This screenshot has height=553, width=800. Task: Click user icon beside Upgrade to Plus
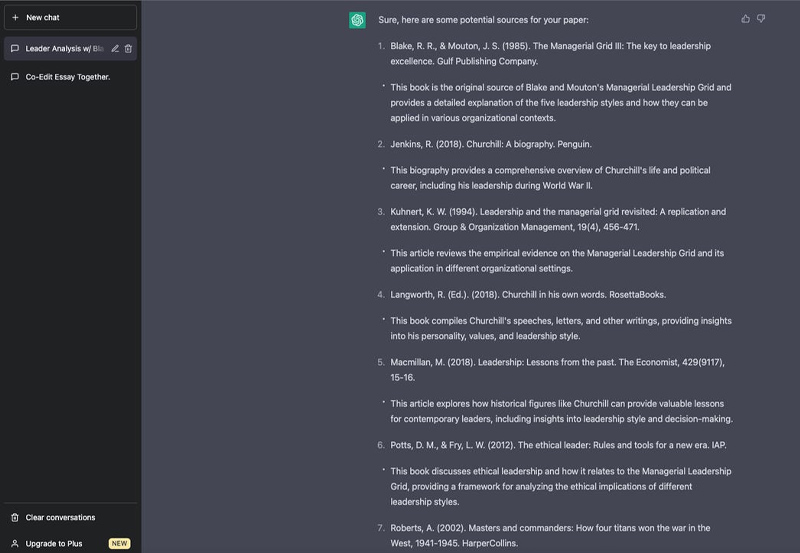click(x=15, y=543)
